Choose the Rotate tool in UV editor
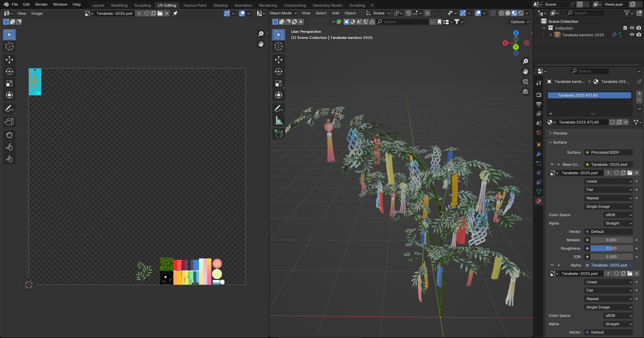Screen dimensions: 644x338 tap(9, 71)
